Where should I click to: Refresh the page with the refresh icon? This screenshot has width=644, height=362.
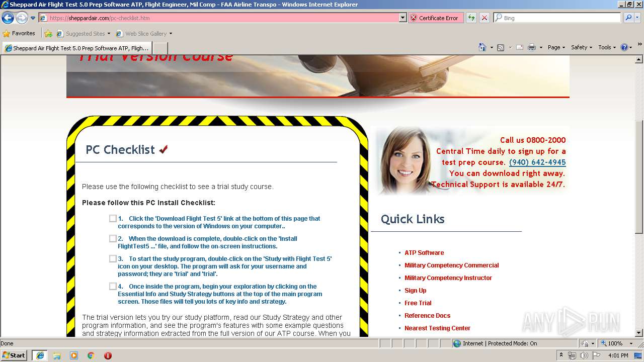(x=471, y=18)
